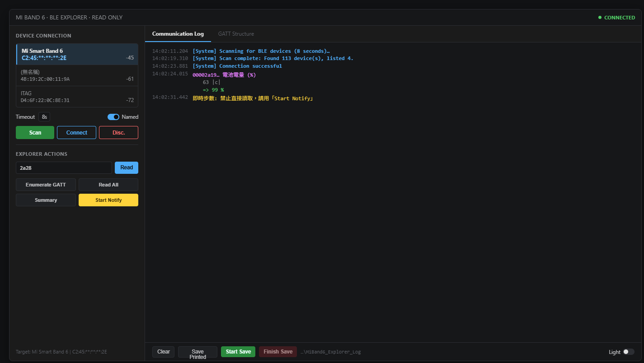Open the GATT Structure tab

tap(236, 34)
